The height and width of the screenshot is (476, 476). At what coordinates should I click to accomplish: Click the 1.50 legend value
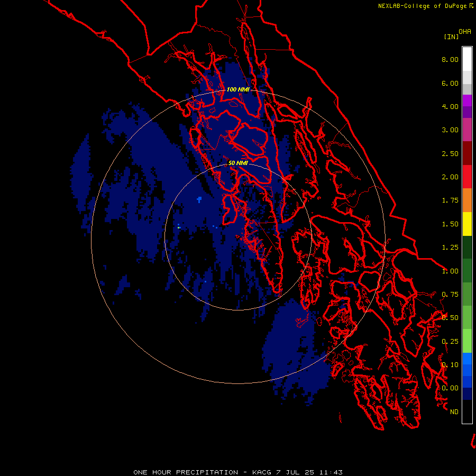450,224
